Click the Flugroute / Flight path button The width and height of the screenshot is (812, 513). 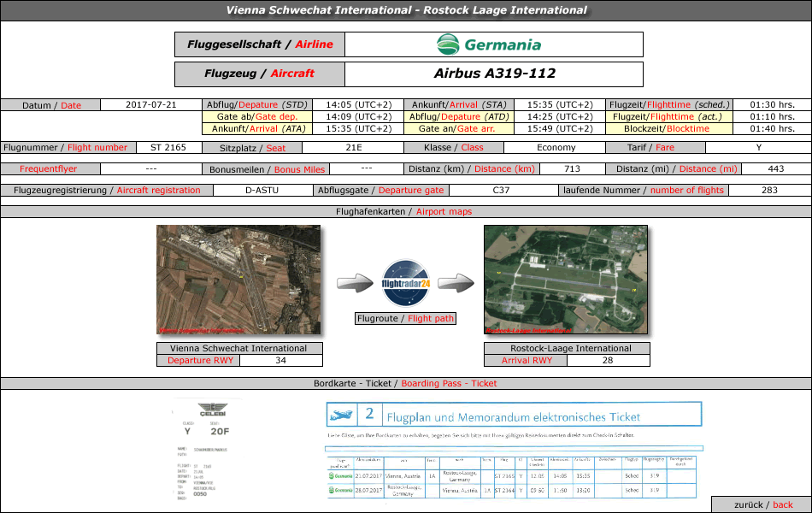click(x=405, y=319)
